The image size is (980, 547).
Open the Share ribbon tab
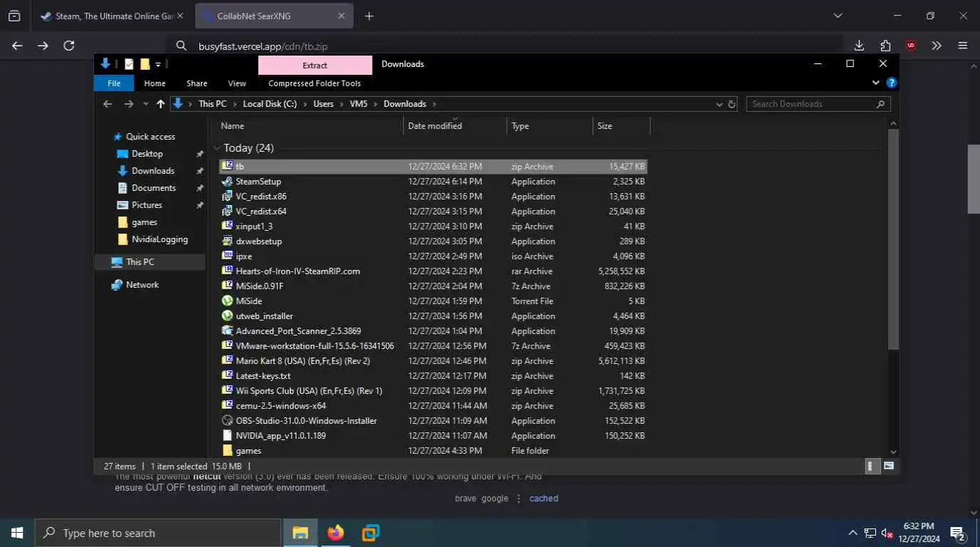(x=197, y=83)
